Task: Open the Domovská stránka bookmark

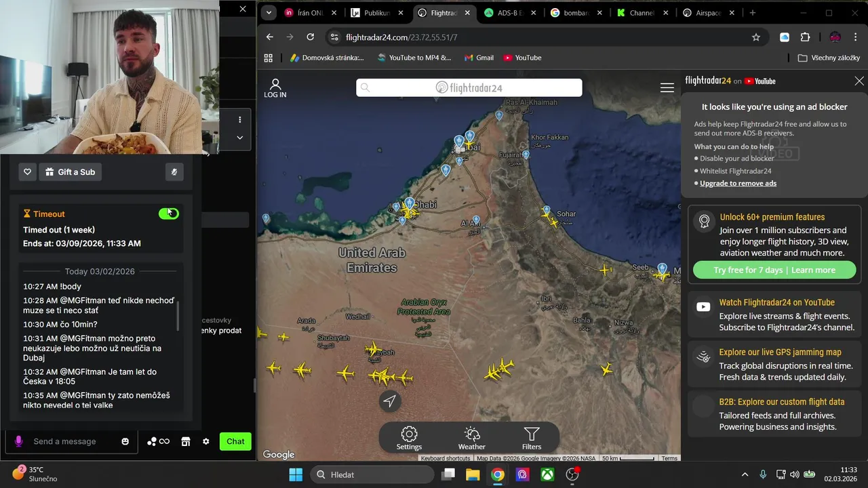Action: coord(327,58)
